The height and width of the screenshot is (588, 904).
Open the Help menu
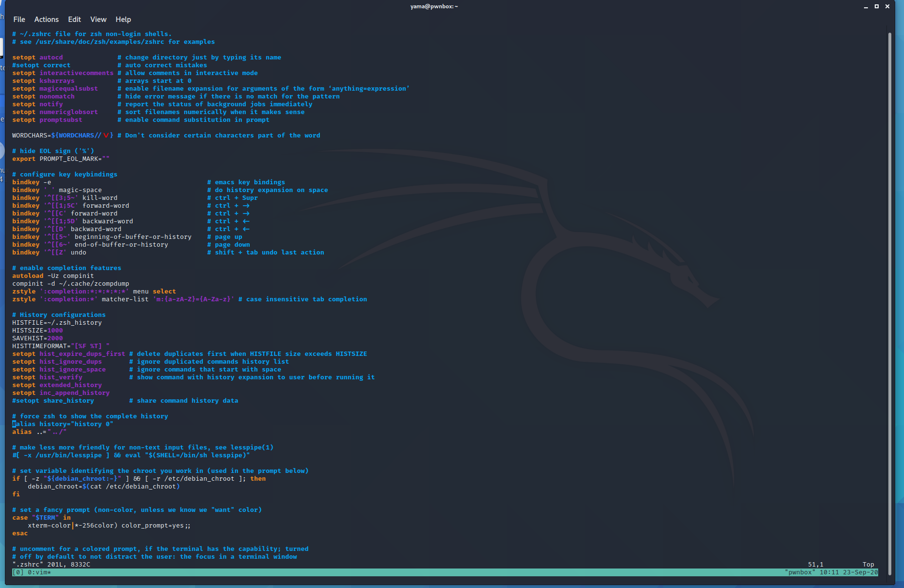click(123, 20)
